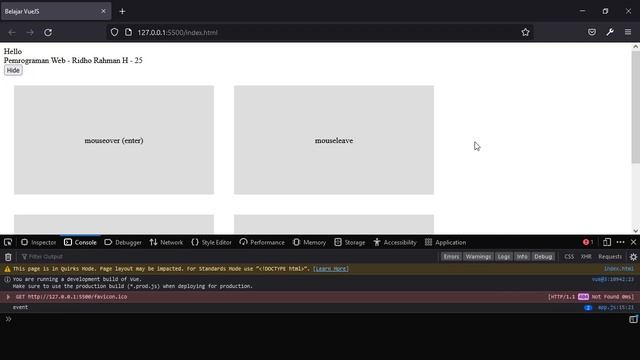
Task: Toggle the CSS filter
Action: (569, 257)
